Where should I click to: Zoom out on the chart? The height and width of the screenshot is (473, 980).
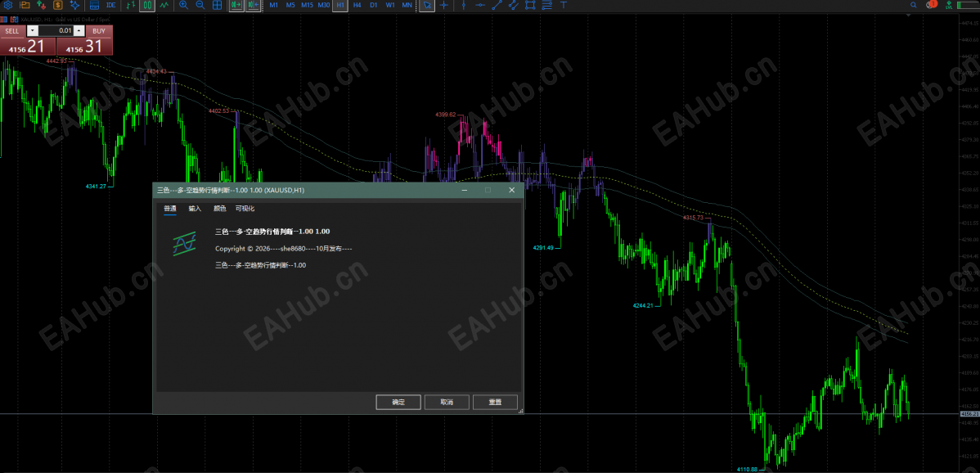coord(200,5)
